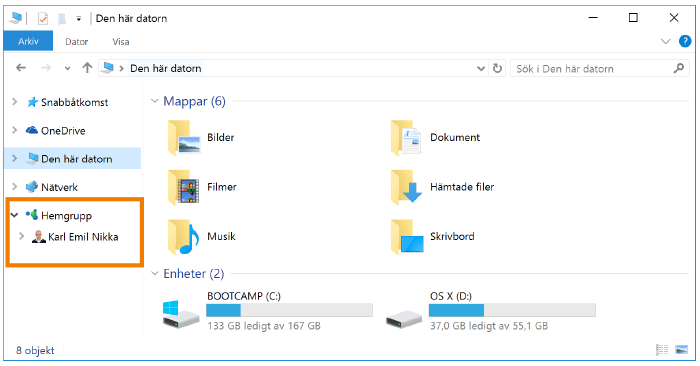
Task: Click the Skrivbord folder name
Action: pos(452,237)
